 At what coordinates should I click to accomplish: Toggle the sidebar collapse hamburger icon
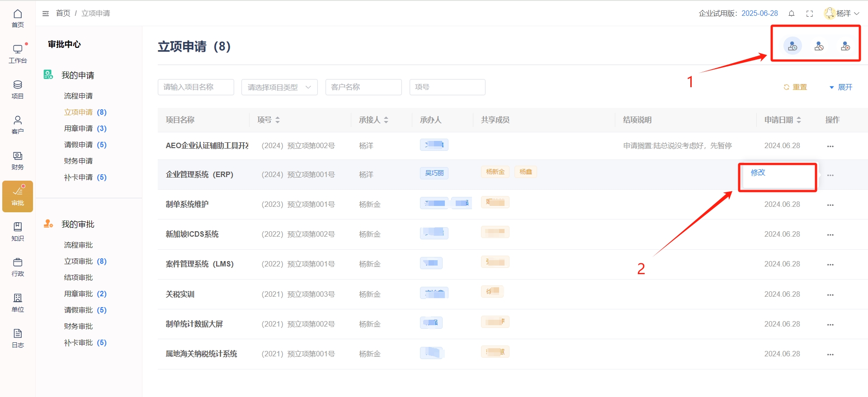point(46,14)
